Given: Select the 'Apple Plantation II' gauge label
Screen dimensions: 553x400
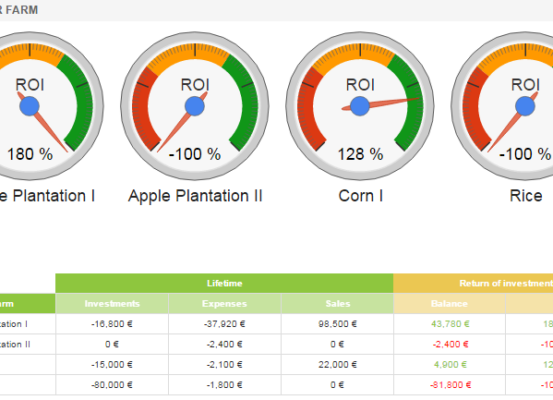Looking at the screenshot, I should [x=195, y=196].
